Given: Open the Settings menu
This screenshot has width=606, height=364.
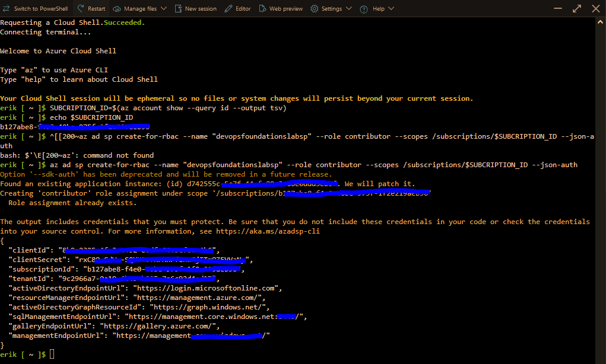Looking at the screenshot, I should point(331,8).
